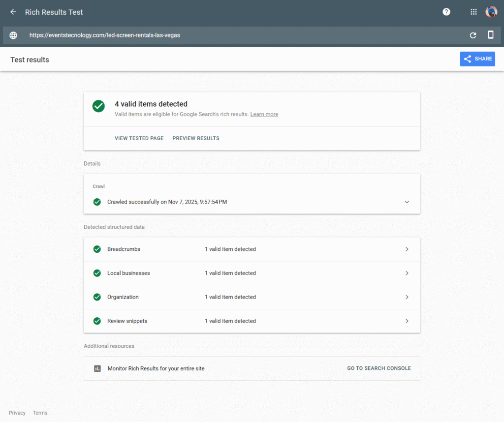Click the Preview Results button
The width and height of the screenshot is (504, 422).
pyautogui.click(x=196, y=138)
